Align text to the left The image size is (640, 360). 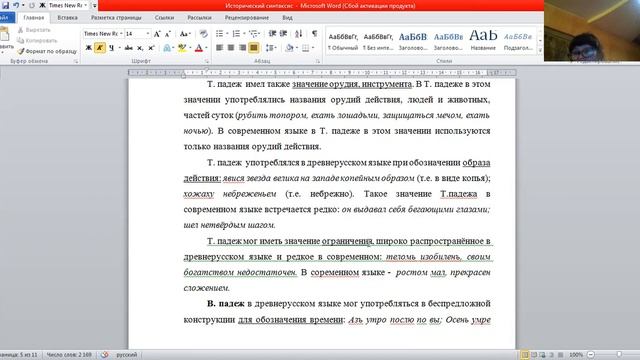click(x=219, y=48)
